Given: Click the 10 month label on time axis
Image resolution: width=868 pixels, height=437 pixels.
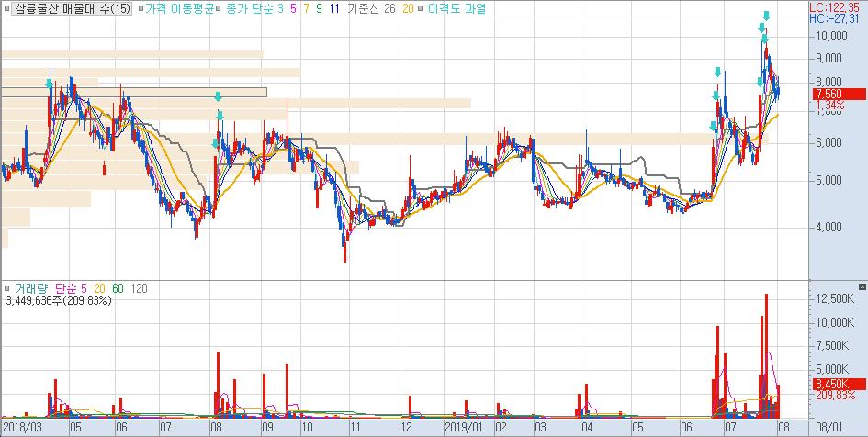Looking at the screenshot, I should [x=307, y=427].
